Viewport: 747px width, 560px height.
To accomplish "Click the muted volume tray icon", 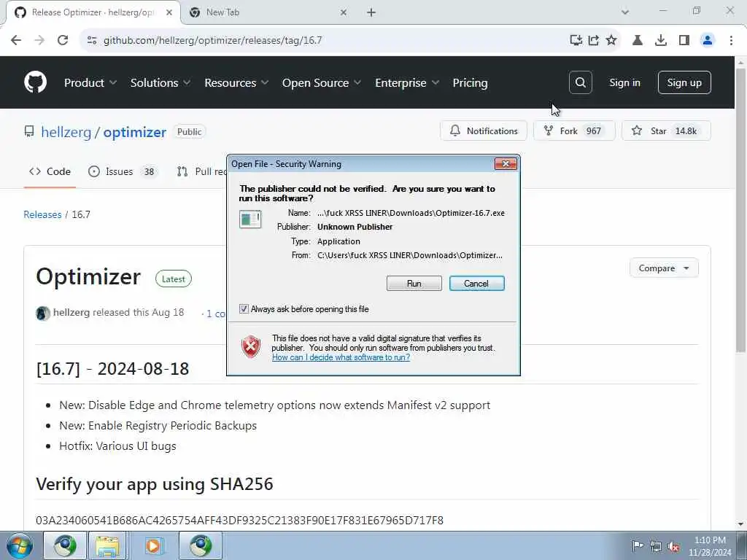I will 673,546.
